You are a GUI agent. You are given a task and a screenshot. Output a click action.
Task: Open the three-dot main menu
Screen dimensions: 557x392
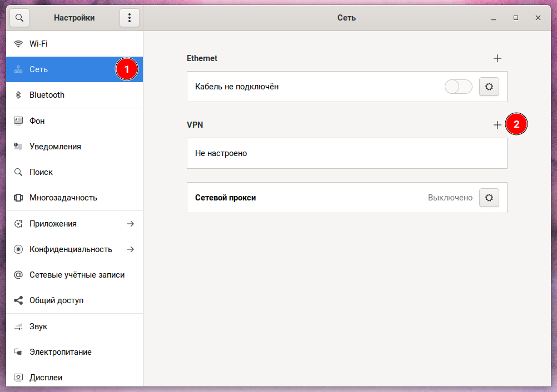click(130, 18)
